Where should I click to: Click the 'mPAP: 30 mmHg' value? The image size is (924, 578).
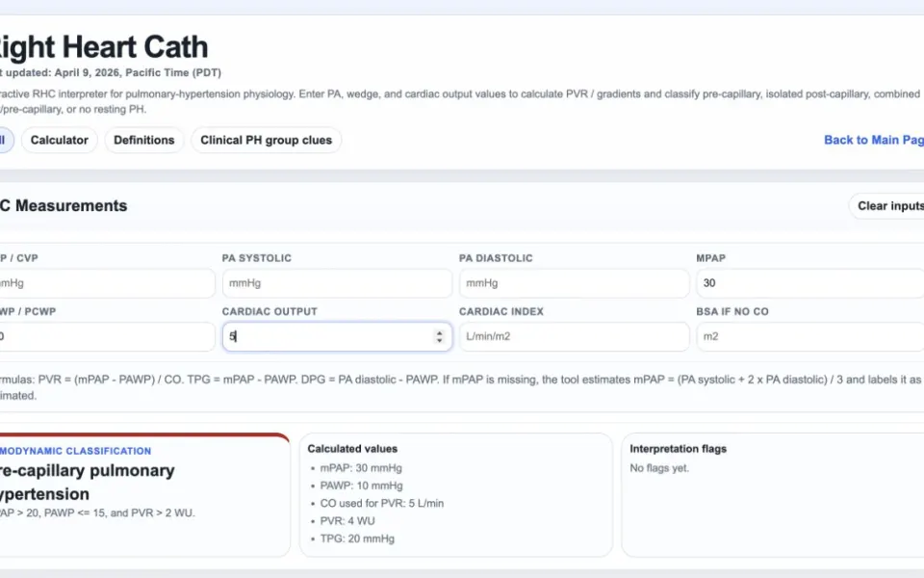point(361,468)
